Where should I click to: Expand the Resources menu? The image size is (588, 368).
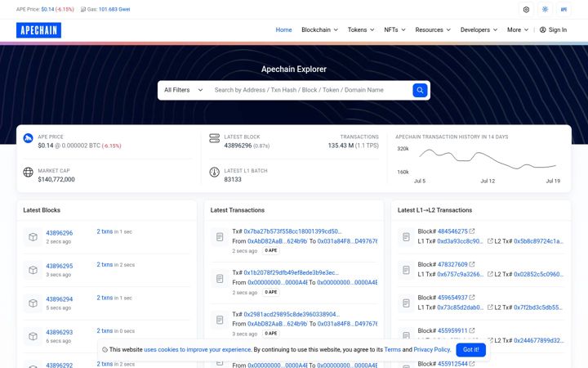[x=433, y=29]
